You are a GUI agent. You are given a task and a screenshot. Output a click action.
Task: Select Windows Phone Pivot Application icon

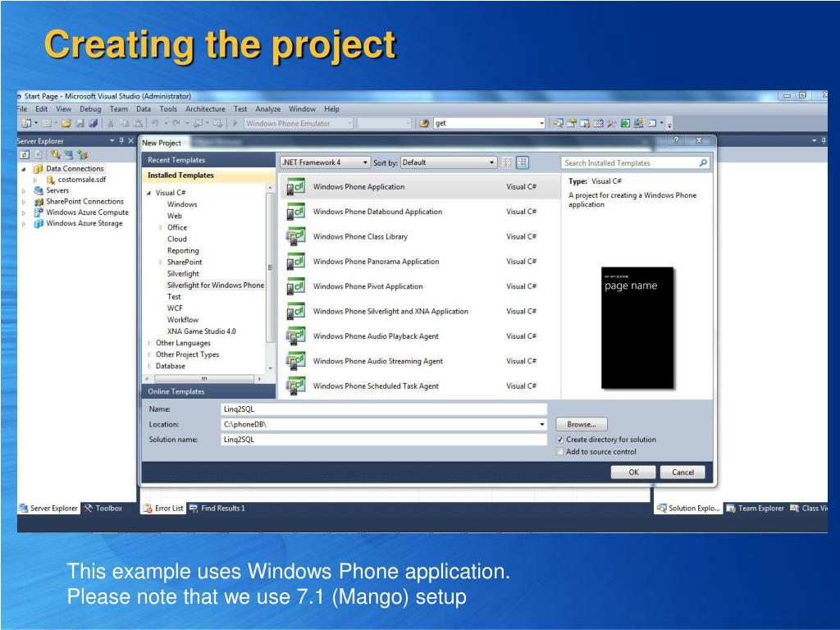[x=295, y=286]
